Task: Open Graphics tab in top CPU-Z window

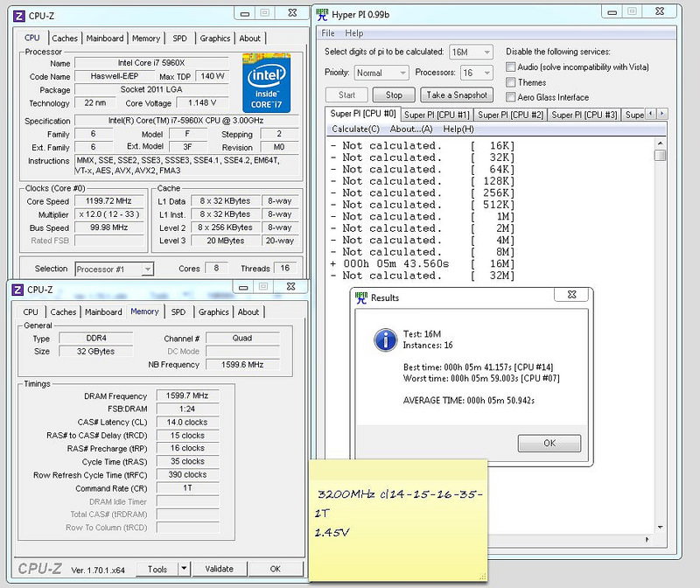Action: click(215, 38)
